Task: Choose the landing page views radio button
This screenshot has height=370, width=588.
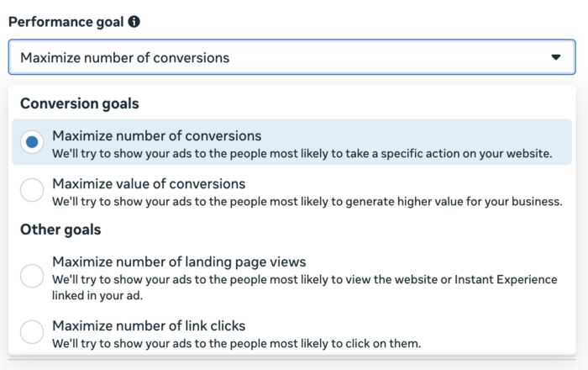Action: pyautogui.click(x=32, y=276)
